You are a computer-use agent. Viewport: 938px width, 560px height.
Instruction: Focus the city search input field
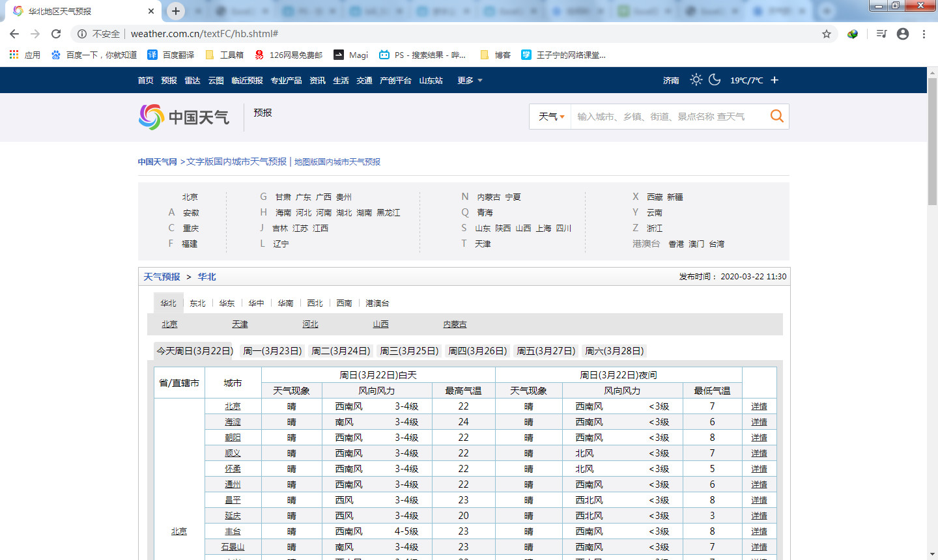click(x=669, y=117)
